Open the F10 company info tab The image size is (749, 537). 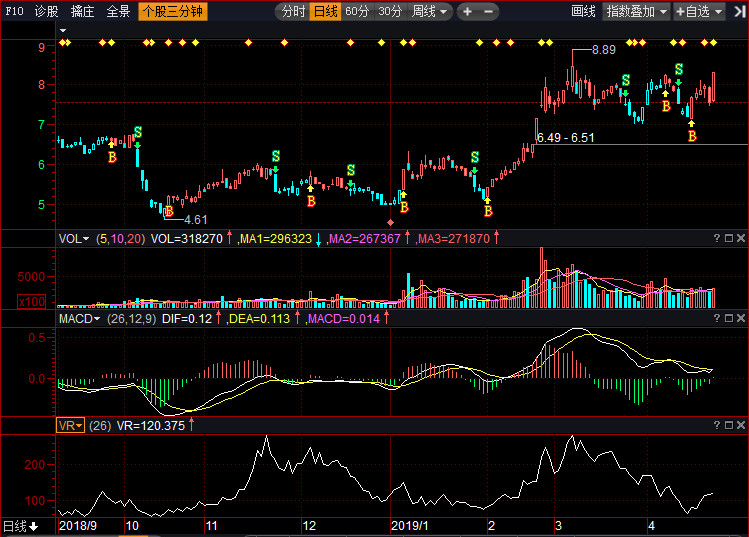14,11
